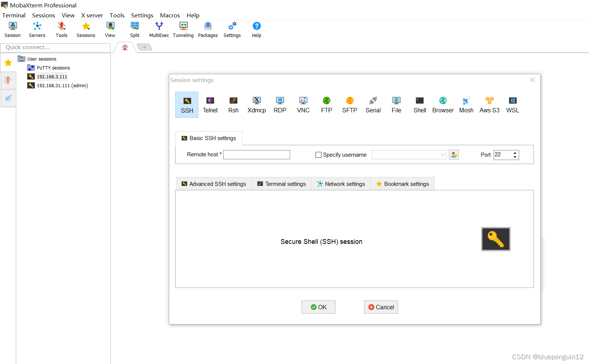Click the sidebar paper plane icon
This screenshot has height=364, width=589.
coord(8,98)
